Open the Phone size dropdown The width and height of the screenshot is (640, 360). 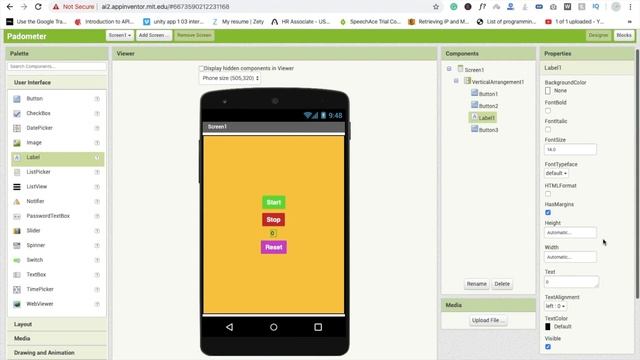(x=231, y=78)
